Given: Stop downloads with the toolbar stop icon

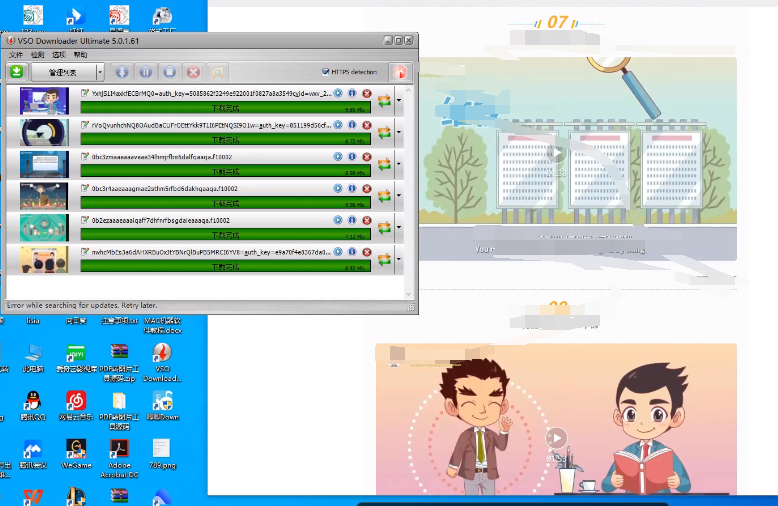Looking at the screenshot, I should coord(170,72).
